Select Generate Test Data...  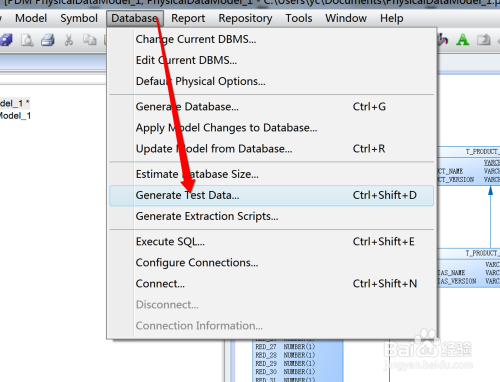point(271,195)
